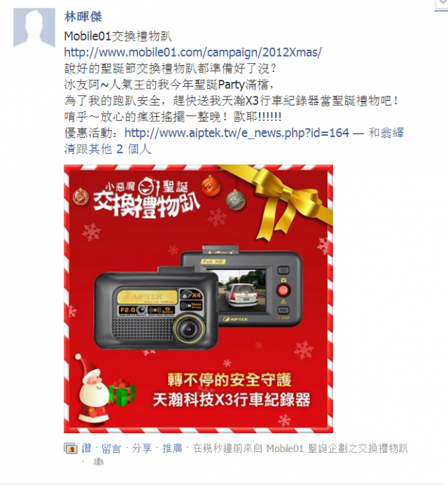The image size is (448, 487).
Task: Like the post with 讚
Action: click(86, 449)
